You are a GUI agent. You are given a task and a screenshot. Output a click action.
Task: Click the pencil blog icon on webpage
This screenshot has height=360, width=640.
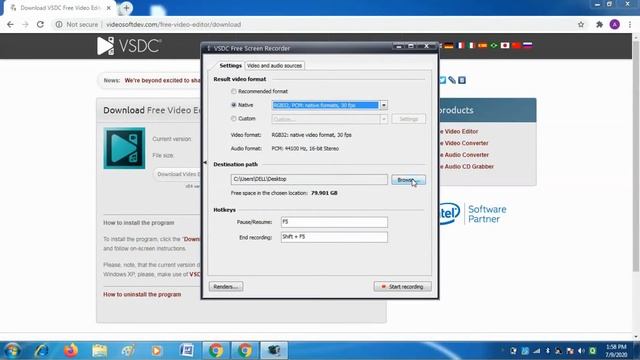point(452,80)
